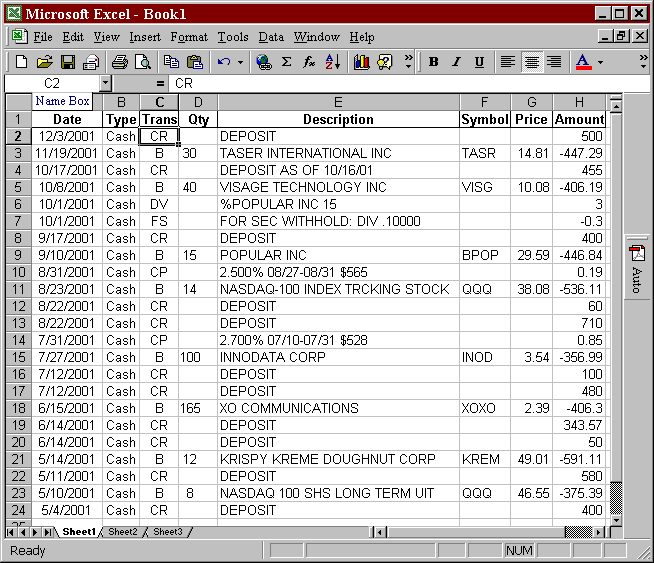Sort ascending with the A-Z icon
The width and height of the screenshot is (654, 563).
tap(333, 62)
